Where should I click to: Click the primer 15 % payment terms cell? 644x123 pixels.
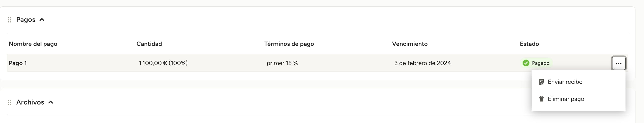[282, 63]
